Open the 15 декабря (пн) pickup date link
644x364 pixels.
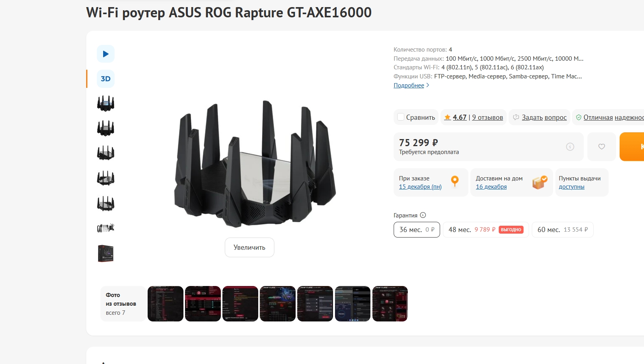tap(420, 187)
